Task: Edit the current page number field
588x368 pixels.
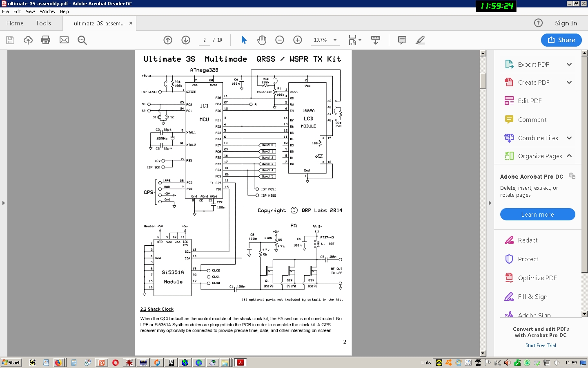Action: tap(205, 40)
